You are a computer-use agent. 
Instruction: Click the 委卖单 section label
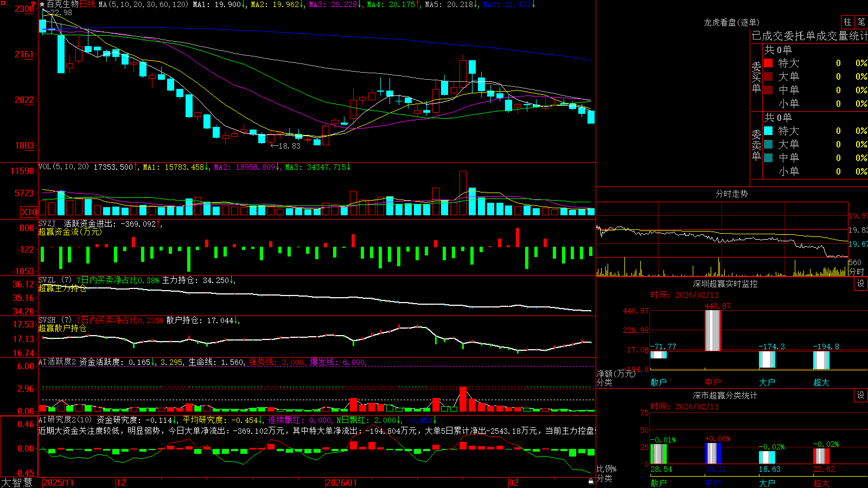[x=756, y=145]
